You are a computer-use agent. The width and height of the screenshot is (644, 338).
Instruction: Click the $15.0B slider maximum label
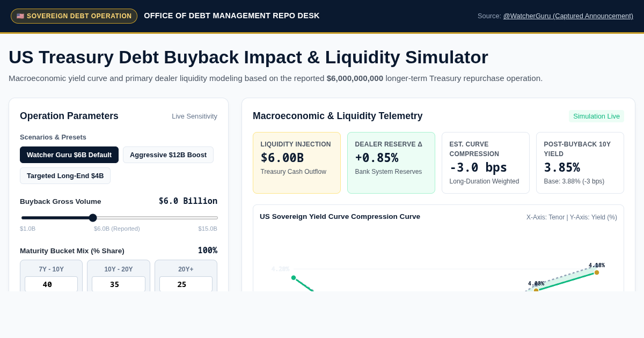click(x=208, y=229)
